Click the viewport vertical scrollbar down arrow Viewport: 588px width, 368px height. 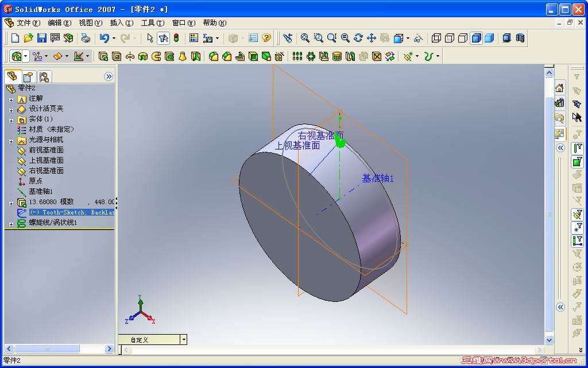pyautogui.click(x=549, y=340)
